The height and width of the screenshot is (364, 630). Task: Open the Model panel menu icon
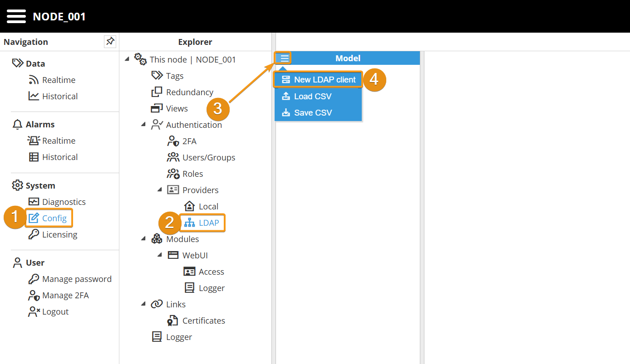coord(284,58)
